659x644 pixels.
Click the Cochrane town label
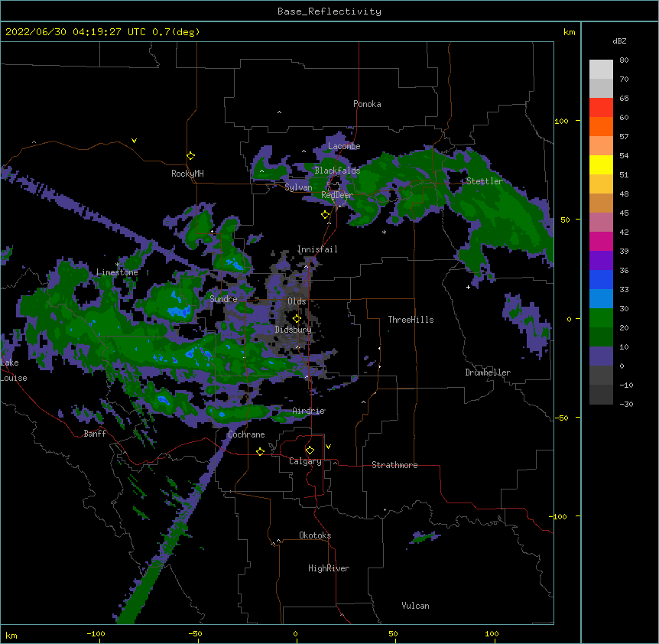[x=246, y=434]
